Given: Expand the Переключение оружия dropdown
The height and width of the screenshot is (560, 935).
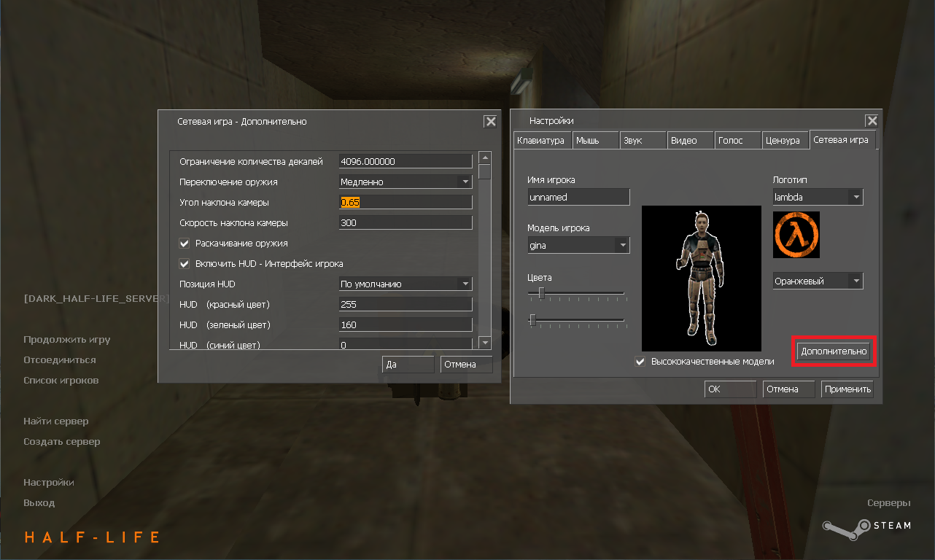Looking at the screenshot, I should (465, 182).
